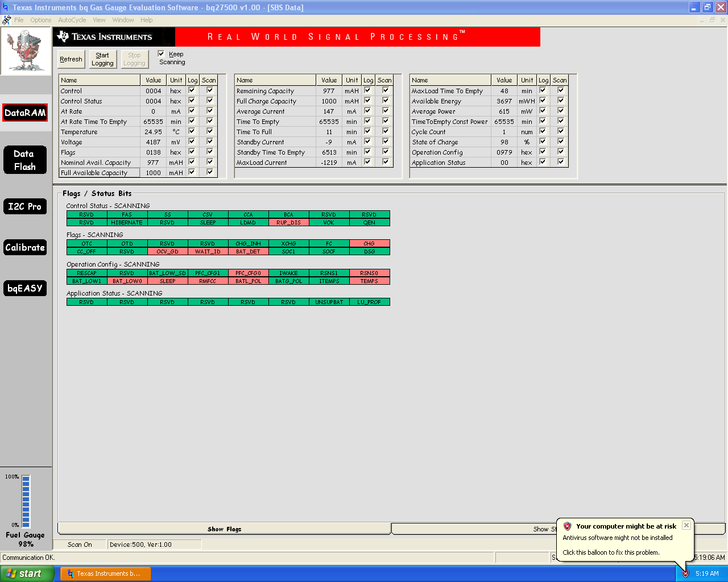The height and width of the screenshot is (582, 728).
Task: Click Start Logging button
Action: coord(102,59)
